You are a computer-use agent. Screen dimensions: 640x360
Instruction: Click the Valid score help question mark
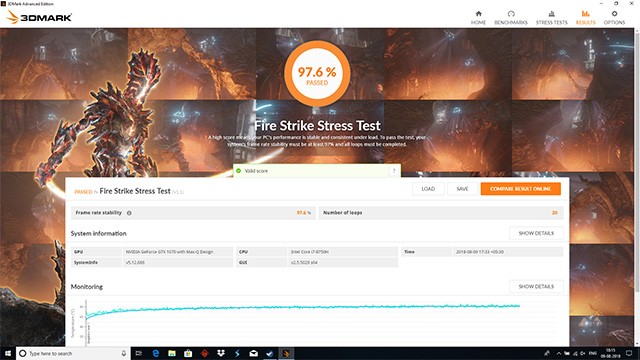394,171
